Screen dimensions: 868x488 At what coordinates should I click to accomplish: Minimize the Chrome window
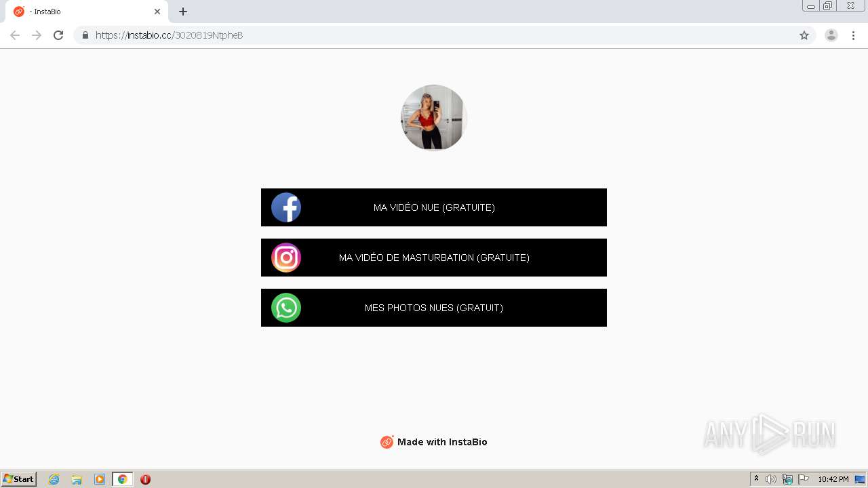click(x=811, y=5)
